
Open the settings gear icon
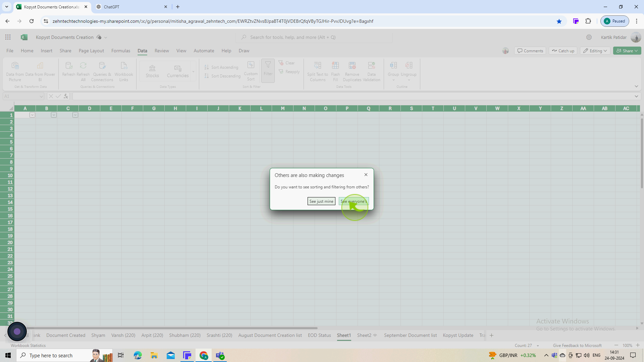point(589,37)
